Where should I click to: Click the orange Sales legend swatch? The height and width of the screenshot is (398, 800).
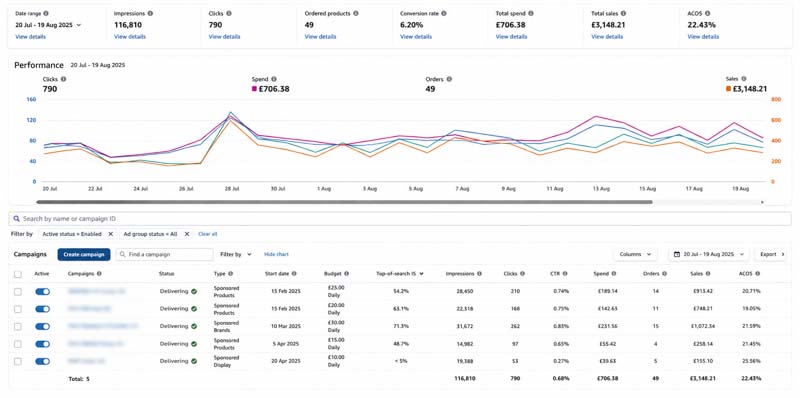(x=728, y=89)
